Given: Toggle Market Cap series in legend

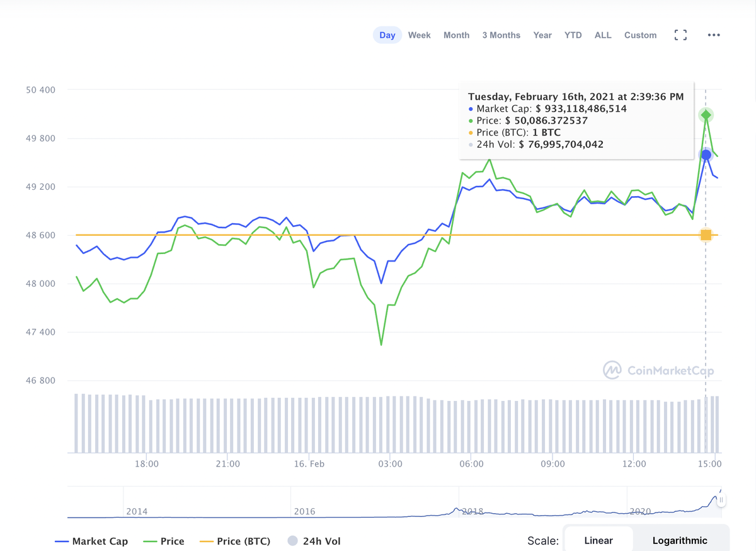Looking at the screenshot, I should [92, 541].
